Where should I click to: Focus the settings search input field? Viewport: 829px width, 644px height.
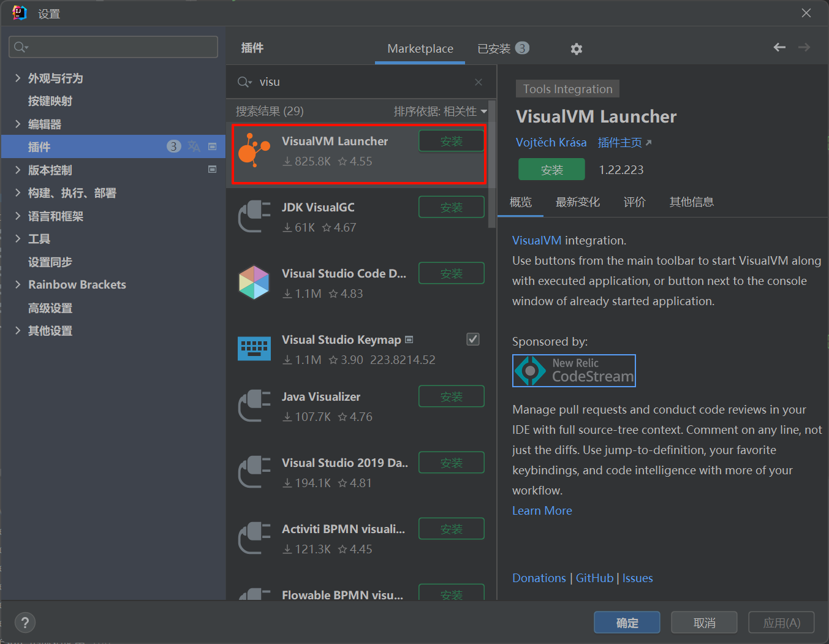[x=113, y=47]
